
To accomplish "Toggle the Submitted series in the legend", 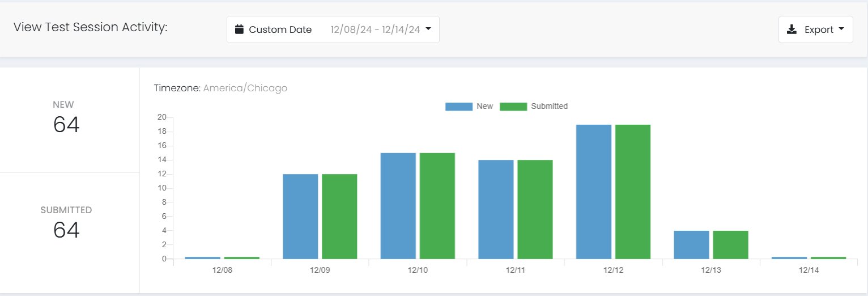I will pos(534,106).
